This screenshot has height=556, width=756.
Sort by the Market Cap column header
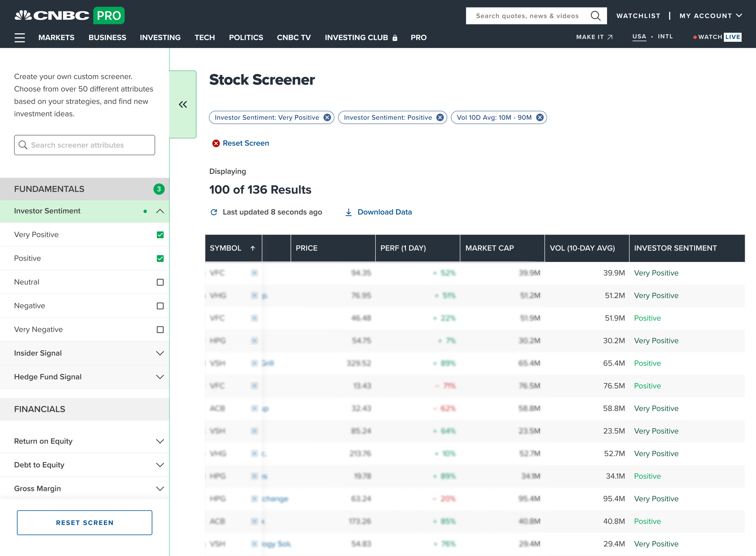point(502,248)
